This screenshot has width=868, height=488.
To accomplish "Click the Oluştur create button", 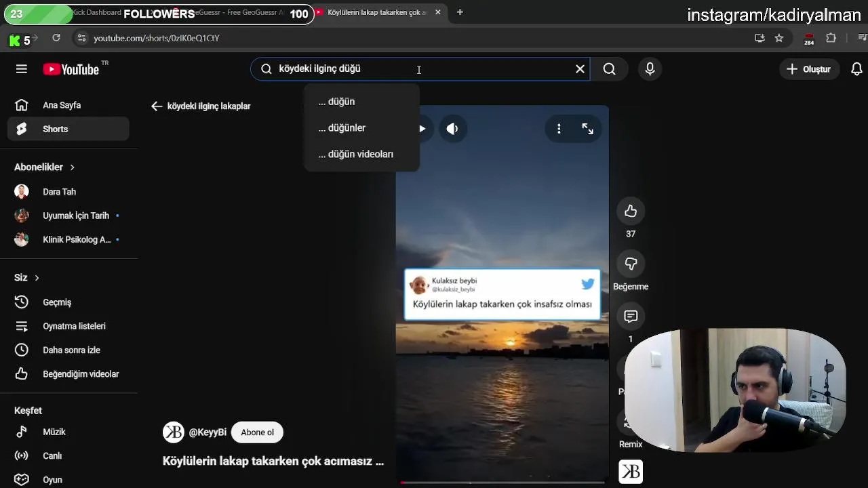I will [x=808, y=69].
